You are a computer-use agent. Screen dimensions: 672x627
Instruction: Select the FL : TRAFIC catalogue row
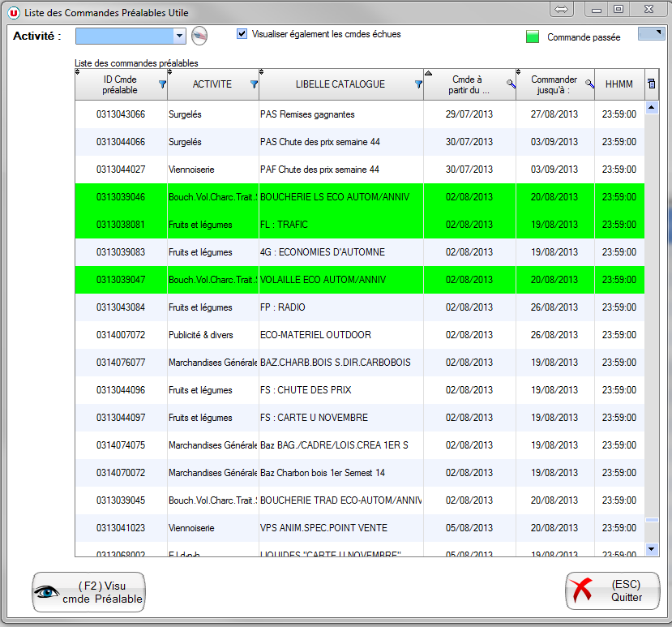coord(340,225)
